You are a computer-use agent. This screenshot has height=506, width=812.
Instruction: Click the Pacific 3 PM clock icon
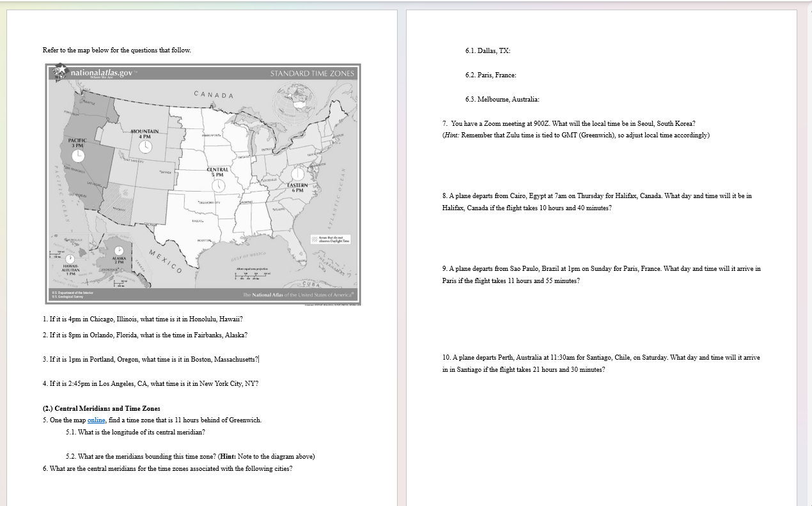tap(78, 155)
